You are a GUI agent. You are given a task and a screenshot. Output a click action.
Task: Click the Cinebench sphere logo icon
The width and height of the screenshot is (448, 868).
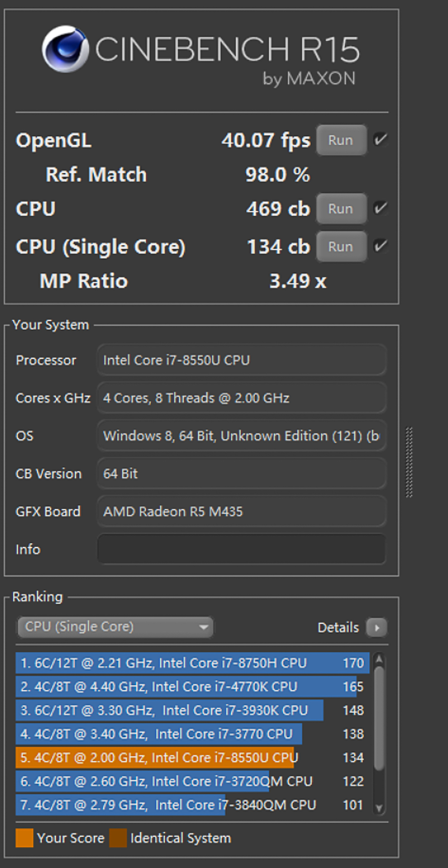(x=65, y=49)
